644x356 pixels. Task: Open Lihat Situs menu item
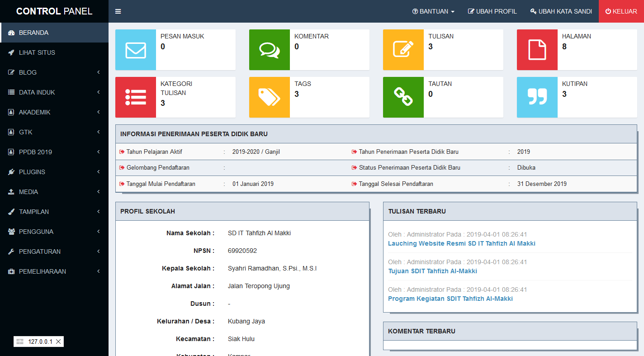[54, 52]
